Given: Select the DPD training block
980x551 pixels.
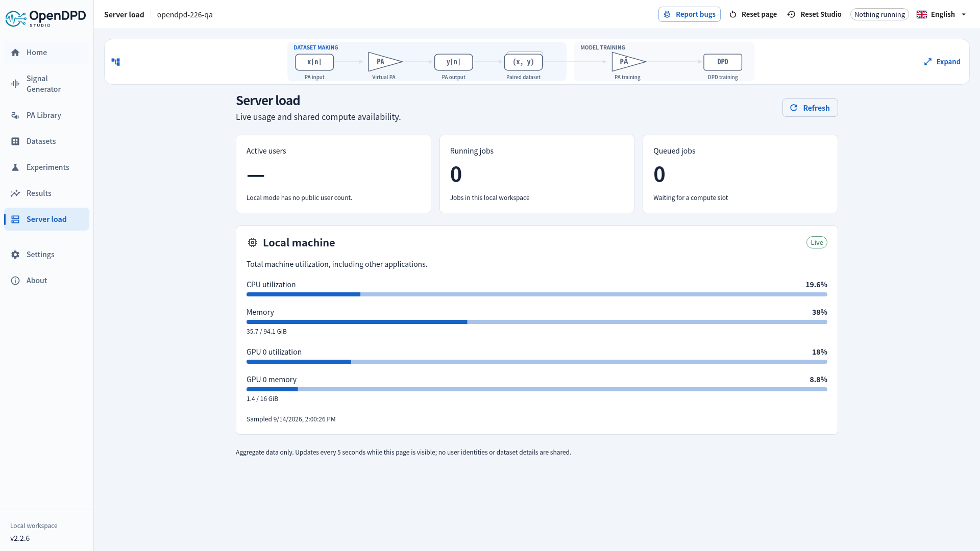Looking at the screenshot, I should (723, 62).
